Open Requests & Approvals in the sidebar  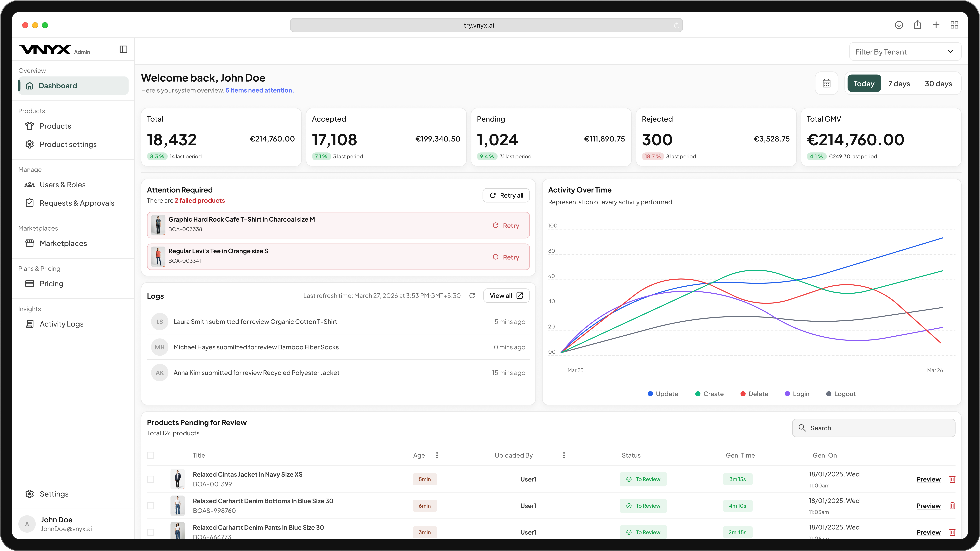pyautogui.click(x=73, y=203)
